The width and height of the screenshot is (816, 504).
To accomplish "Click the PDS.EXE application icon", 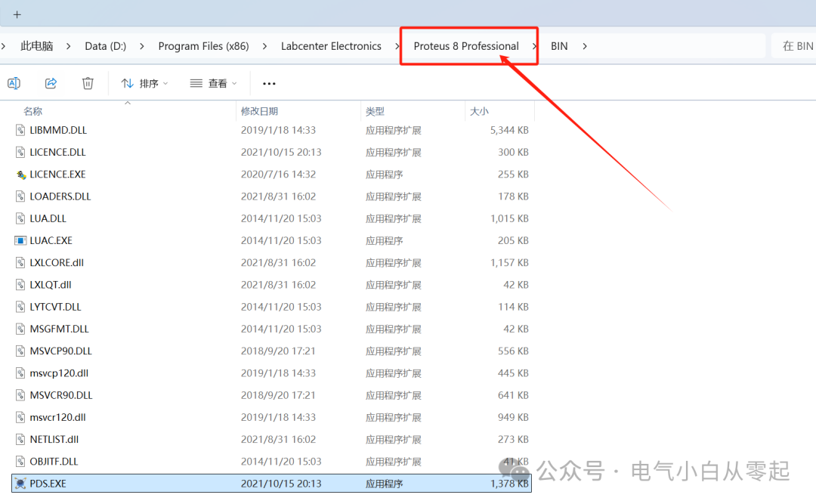I will click(20, 484).
